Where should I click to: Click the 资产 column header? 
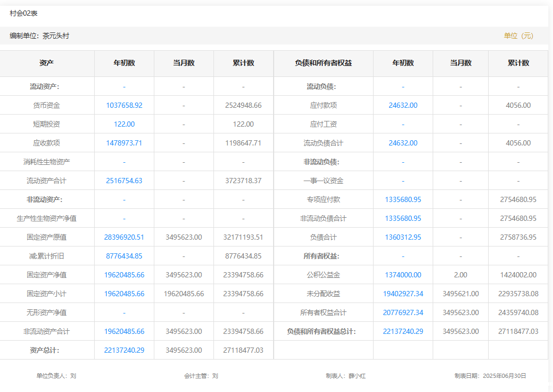pyautogui.click(x=47, y=63)
